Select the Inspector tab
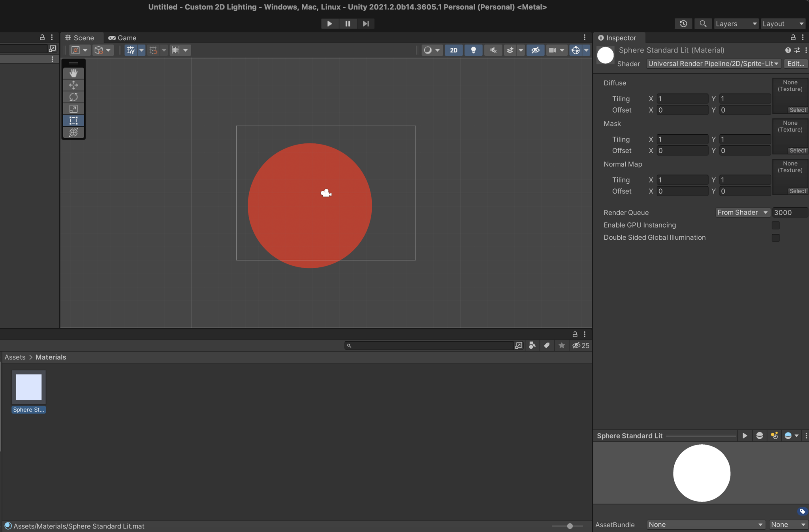The width and height of the screenshot is (809, 532). coord(618,38)
